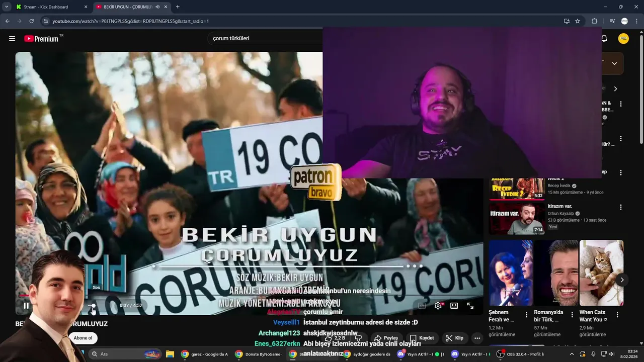Open the itirazım var. video thumbnail
644x362 pixels.
coord(517,219)
